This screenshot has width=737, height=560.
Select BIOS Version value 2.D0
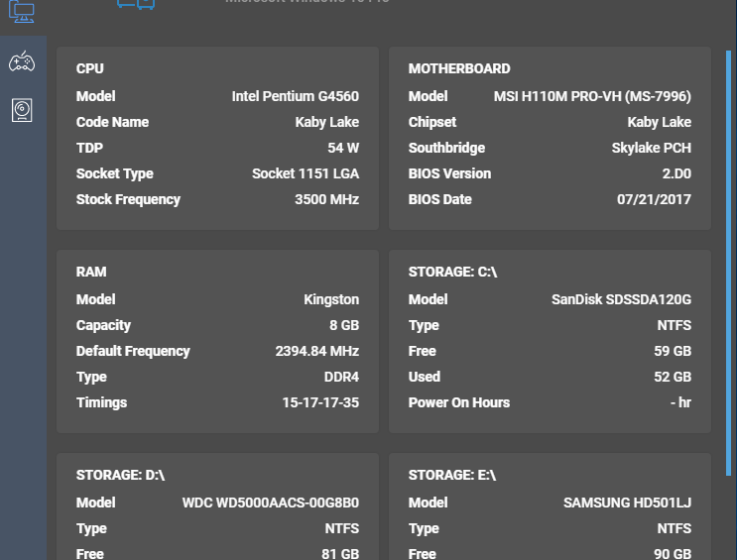pos(676,173)
